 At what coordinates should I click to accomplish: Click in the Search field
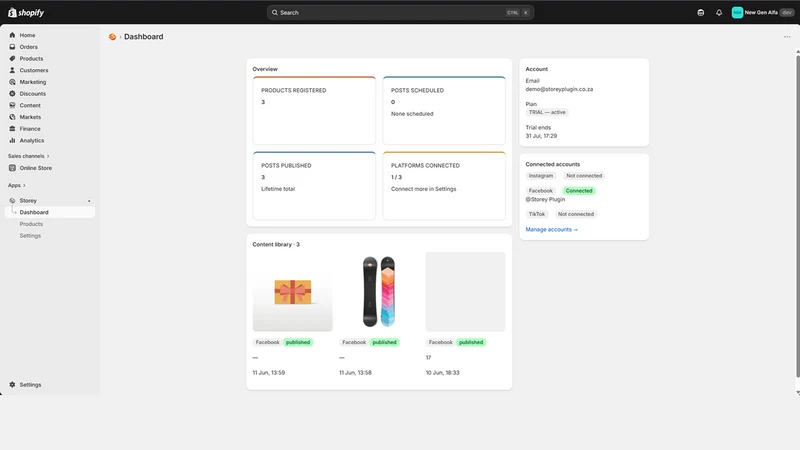click(x=400, y=13)
